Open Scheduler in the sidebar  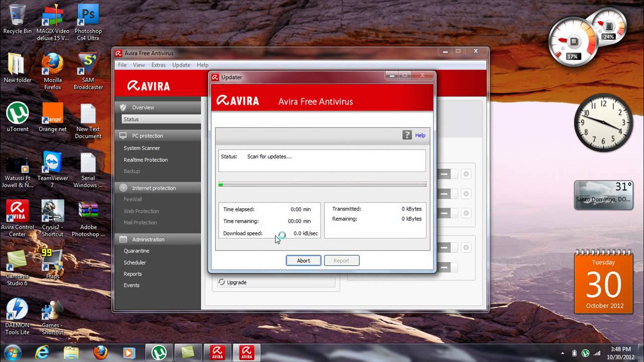coord(135,262)
